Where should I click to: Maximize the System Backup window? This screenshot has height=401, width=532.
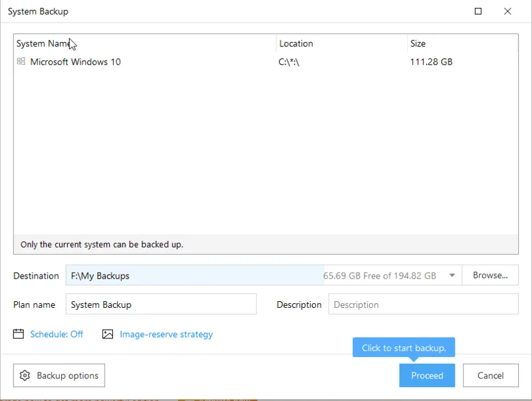click(x=478, y=11)
